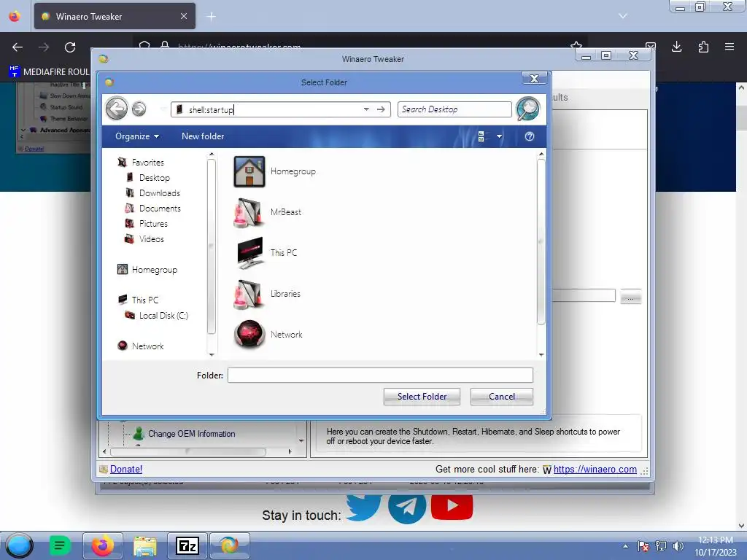747x560 pixels.
Task: Open the Twitter social icon
Action: pos(363,507)
